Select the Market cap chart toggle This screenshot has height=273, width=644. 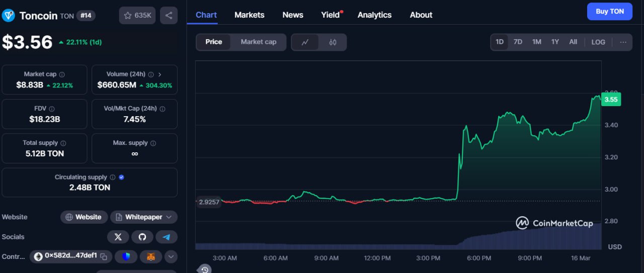(259, 42)
